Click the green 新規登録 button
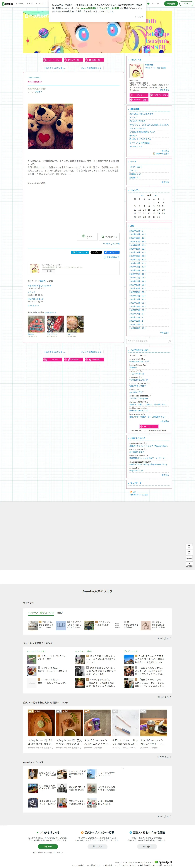195x868 pixels. (171, 4)
